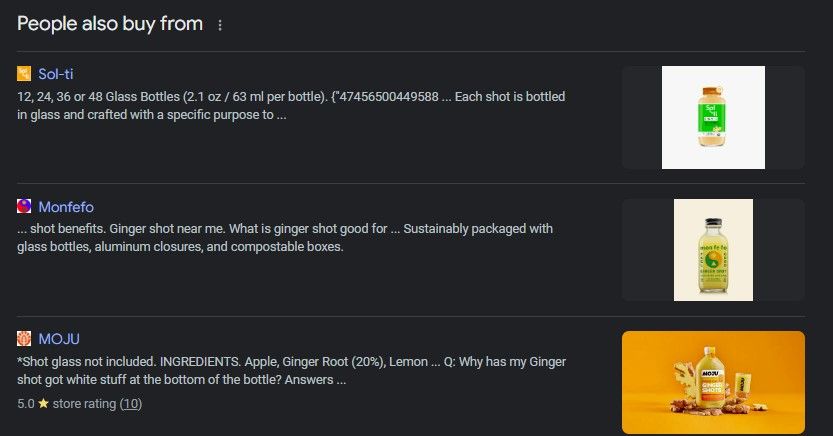Click the 'store rating' label text
Screen dimensions: 833x436
coord(84,404)
